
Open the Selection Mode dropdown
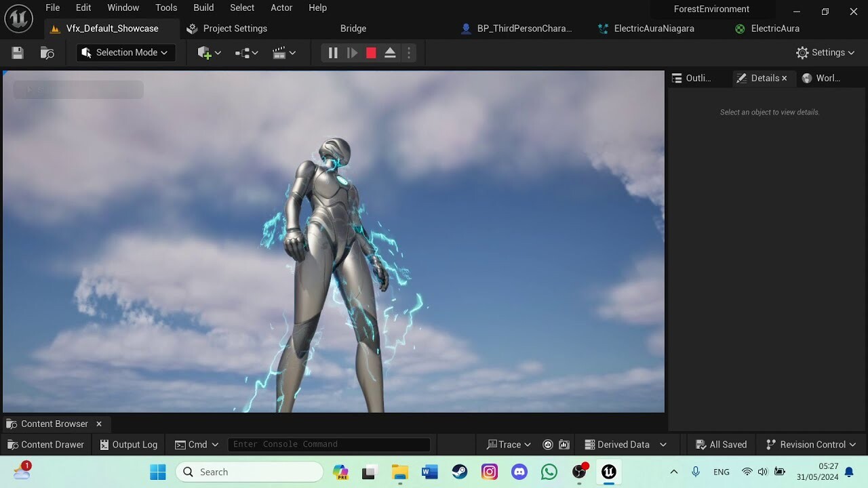click(125, 52)
